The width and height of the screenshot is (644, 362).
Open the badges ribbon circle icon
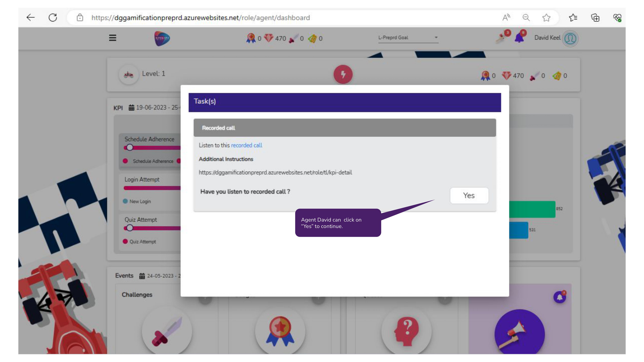pyautogui.click(x=280, y=332)
